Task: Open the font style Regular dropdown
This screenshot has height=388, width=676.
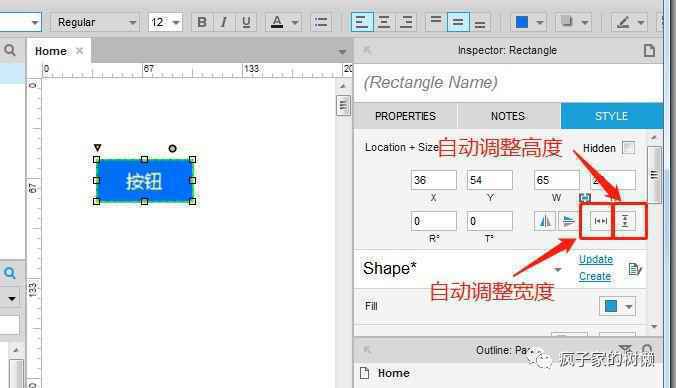Action: pyautogui.click(x=95, y=22)
